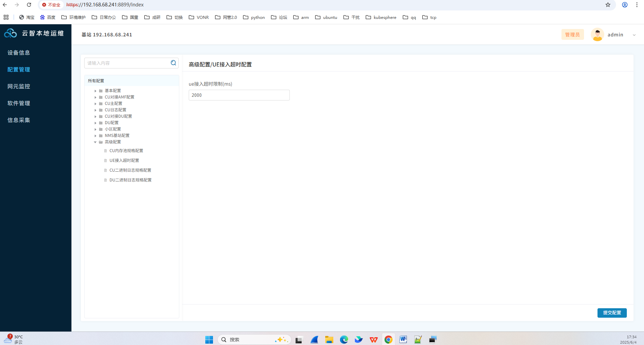
Task: Open the python bookmark folder
Action: tap(254, 17)
